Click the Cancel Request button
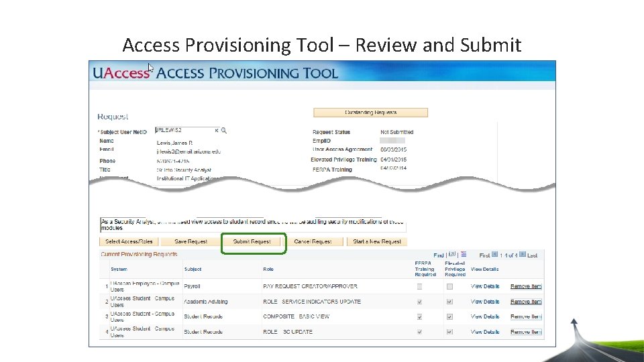 point(313,242)
